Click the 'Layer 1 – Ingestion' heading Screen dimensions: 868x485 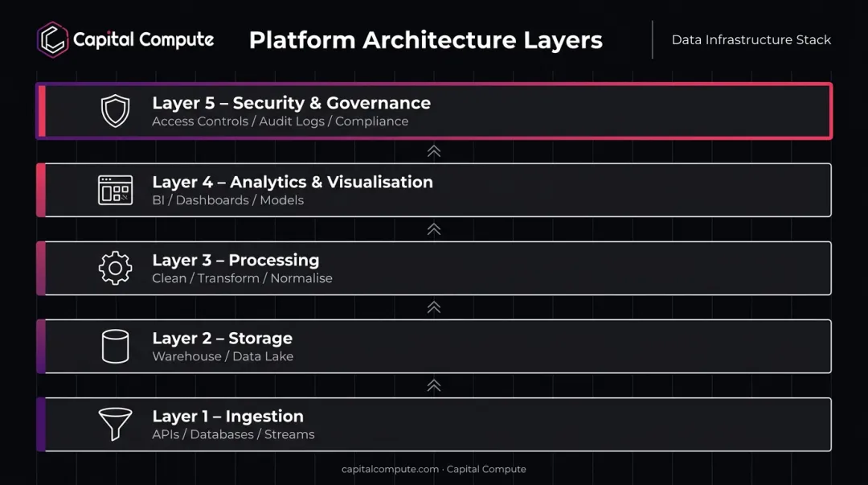pos(228,417)
